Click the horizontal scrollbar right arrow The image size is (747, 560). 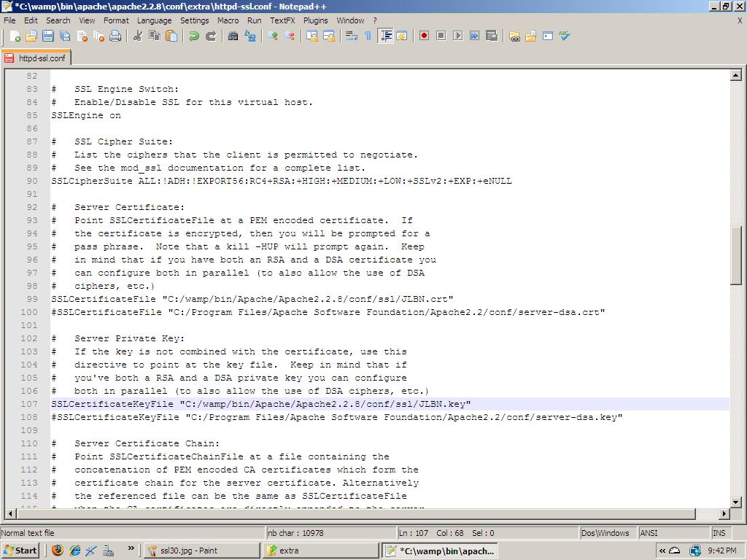click(723, 514)
